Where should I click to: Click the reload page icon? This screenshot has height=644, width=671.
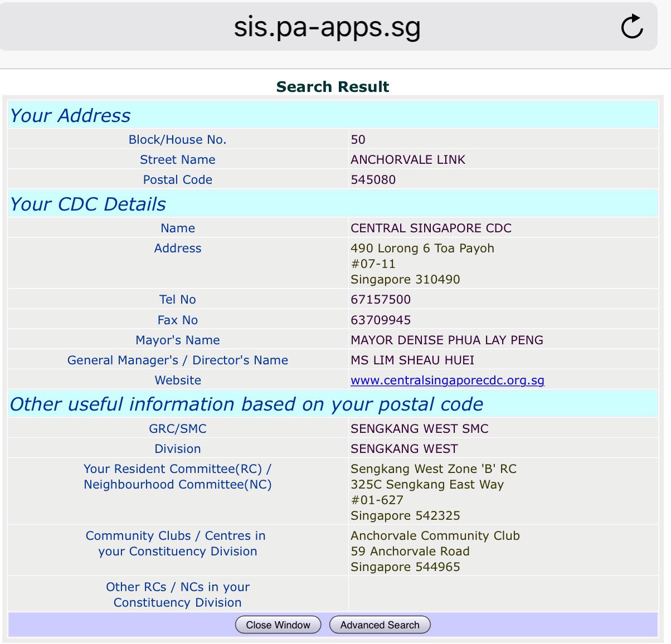pyautogui.click(x=632, y=27)
